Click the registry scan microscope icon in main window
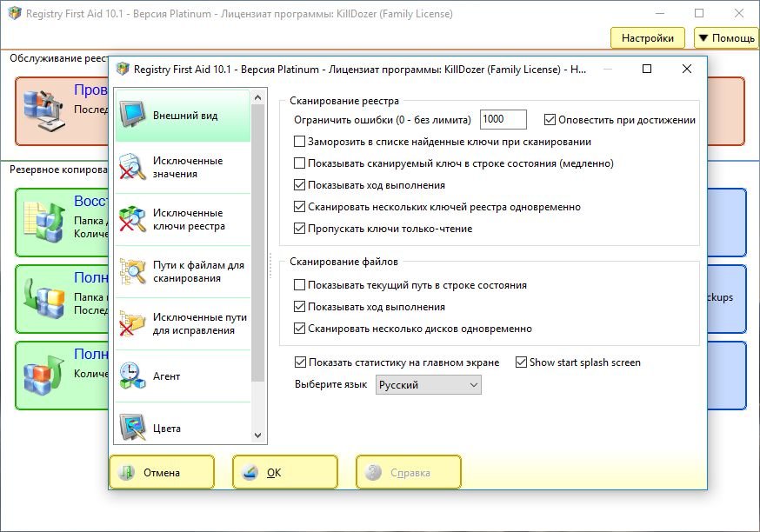 click(44, 111)
